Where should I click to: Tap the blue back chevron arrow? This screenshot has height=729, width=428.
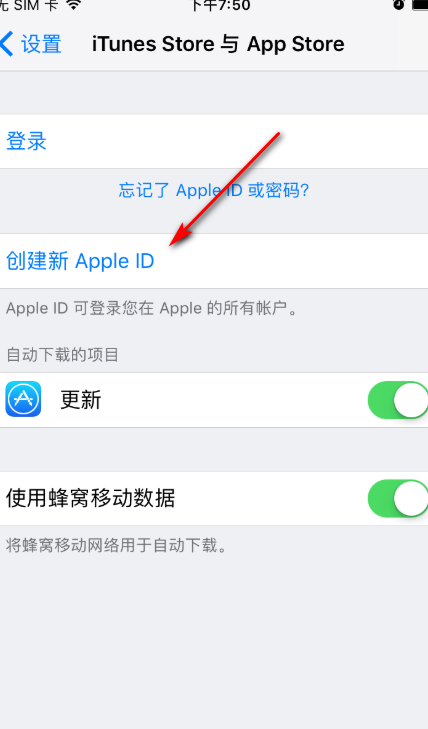tap(7, 44)
